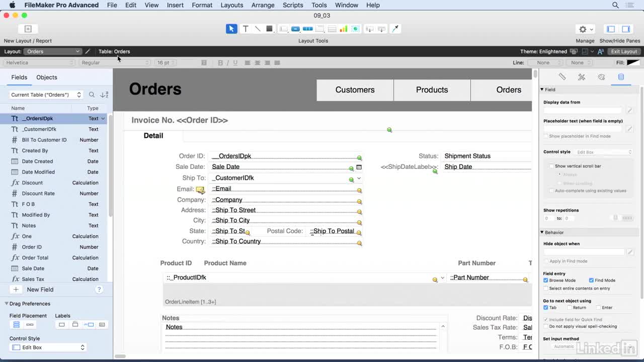
Task: Check Select entire contents on entry
Action: coord(546,289)
